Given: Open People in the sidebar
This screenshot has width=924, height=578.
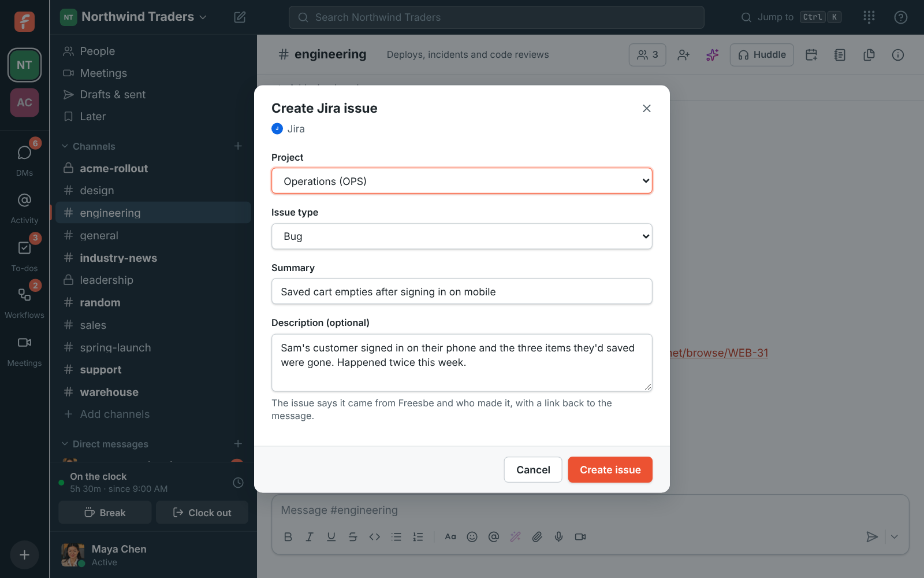Looking at the screenshot, I should (x=153, y=51).
